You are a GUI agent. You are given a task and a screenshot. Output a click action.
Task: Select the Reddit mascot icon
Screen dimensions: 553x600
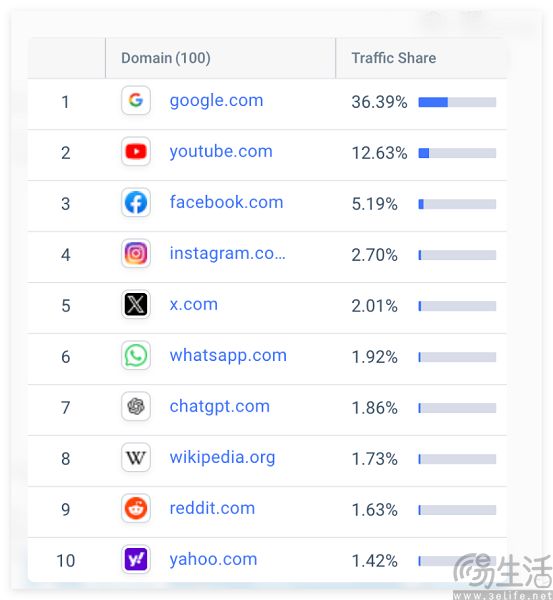click(136, 508)
